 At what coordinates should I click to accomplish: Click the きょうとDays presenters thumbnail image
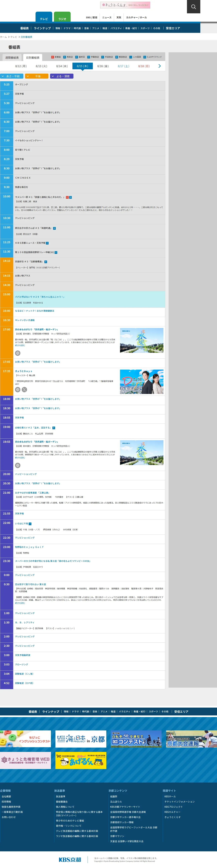(x=142, y=382)
